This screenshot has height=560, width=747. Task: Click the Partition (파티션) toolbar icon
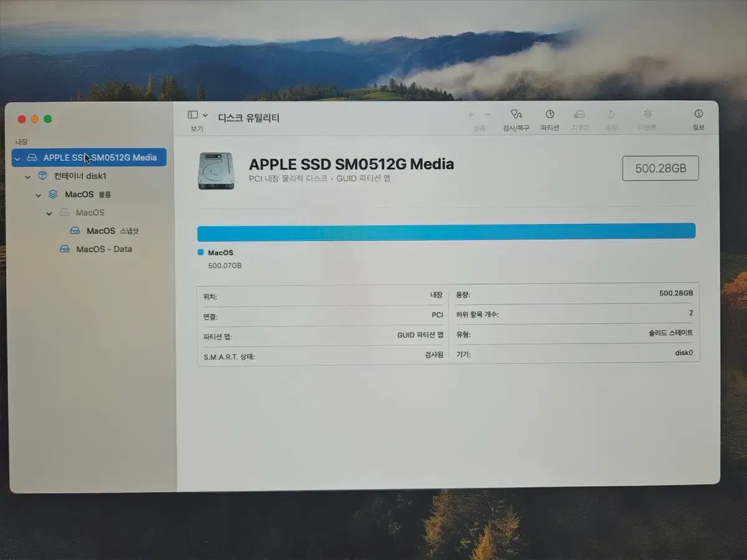pos(550,114)
